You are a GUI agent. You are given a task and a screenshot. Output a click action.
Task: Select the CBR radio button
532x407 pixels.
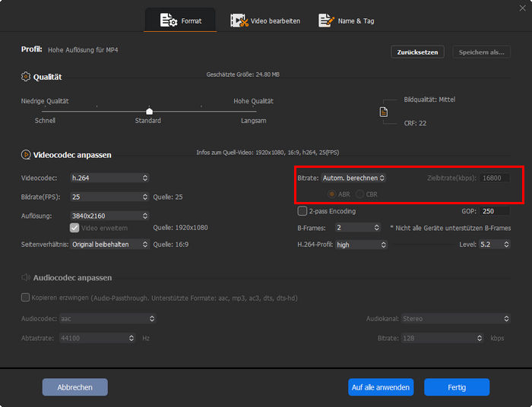[359, 194]
